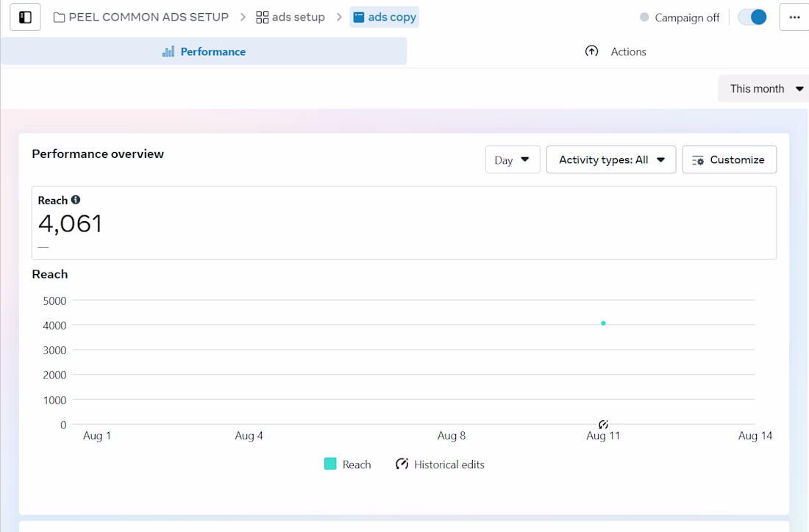The width and height of the screenshot is (809, 532).
Task: Click the Historical edits legend label
Action: click(449, 464)
